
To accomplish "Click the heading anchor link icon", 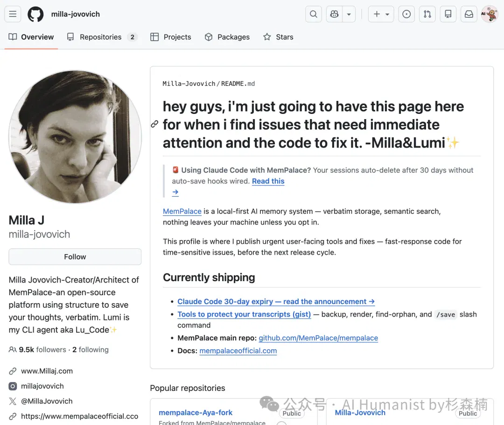I will [x=154, y=124].
